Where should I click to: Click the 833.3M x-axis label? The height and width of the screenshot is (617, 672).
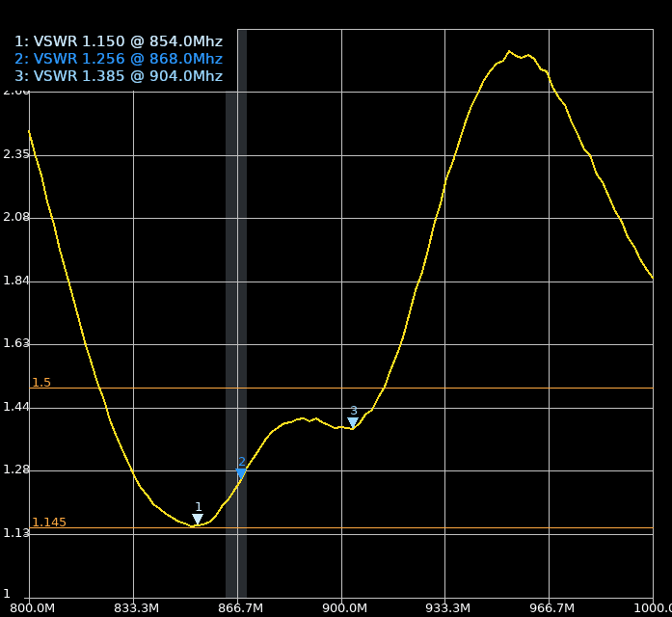[136, 608]
